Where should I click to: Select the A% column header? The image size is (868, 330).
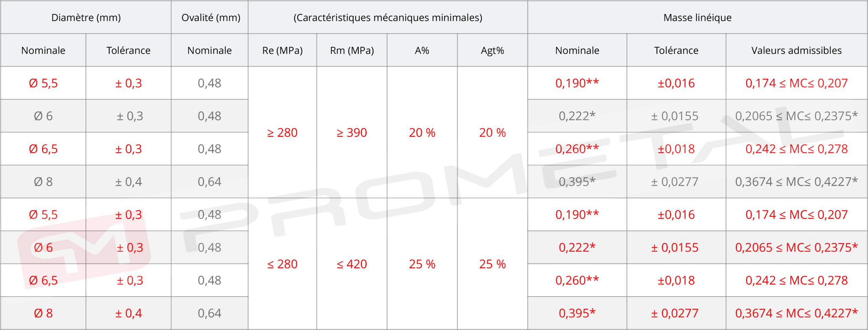click(422, 50)
